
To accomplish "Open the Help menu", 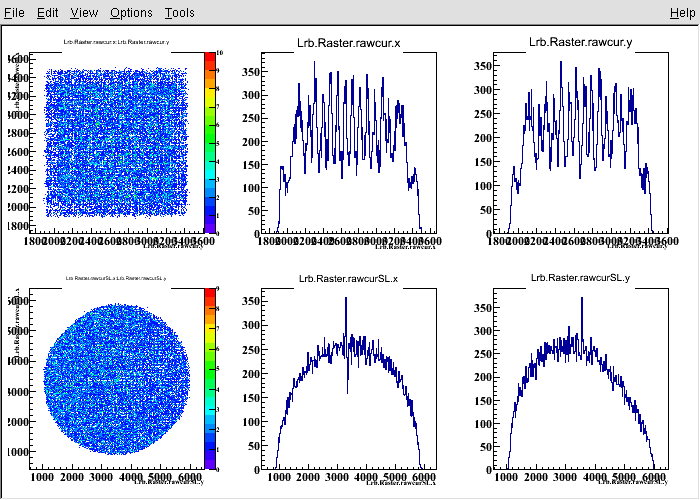I will click(x=683, y=12).
